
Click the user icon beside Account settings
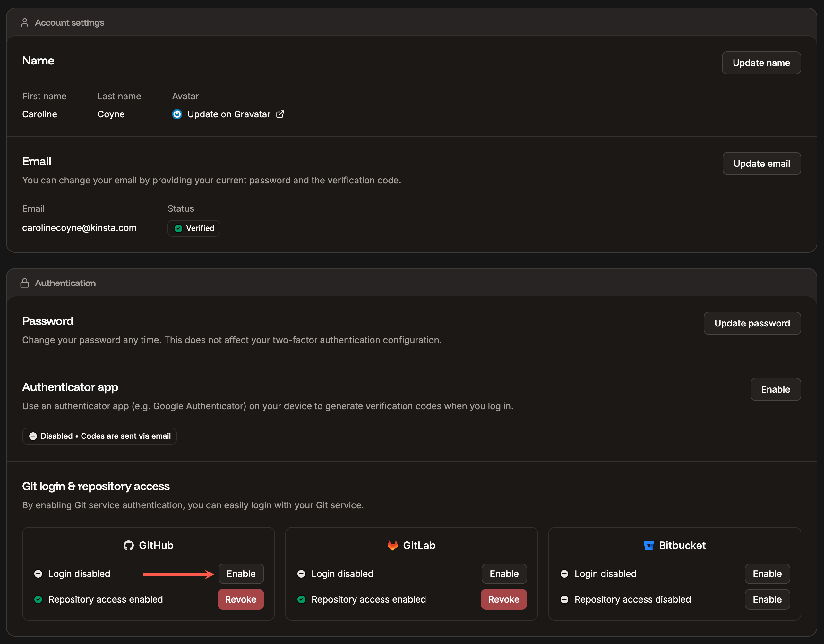click(24, 22)
